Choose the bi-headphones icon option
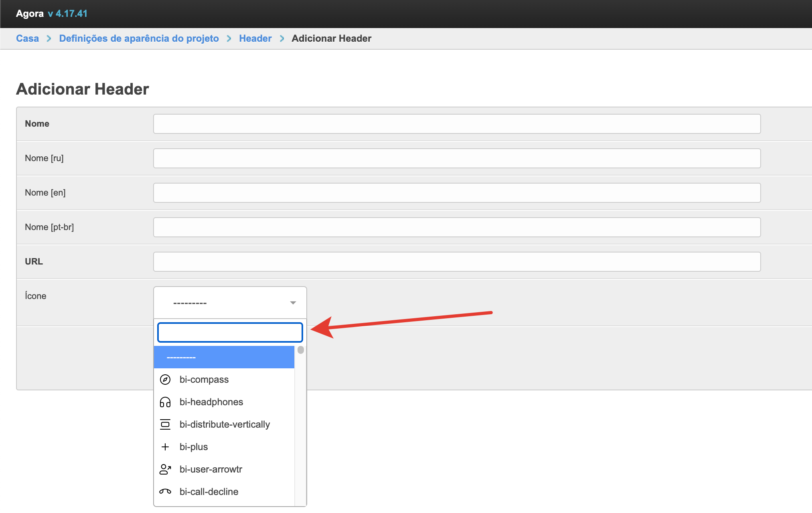The image size is (812, 513). 211,402
